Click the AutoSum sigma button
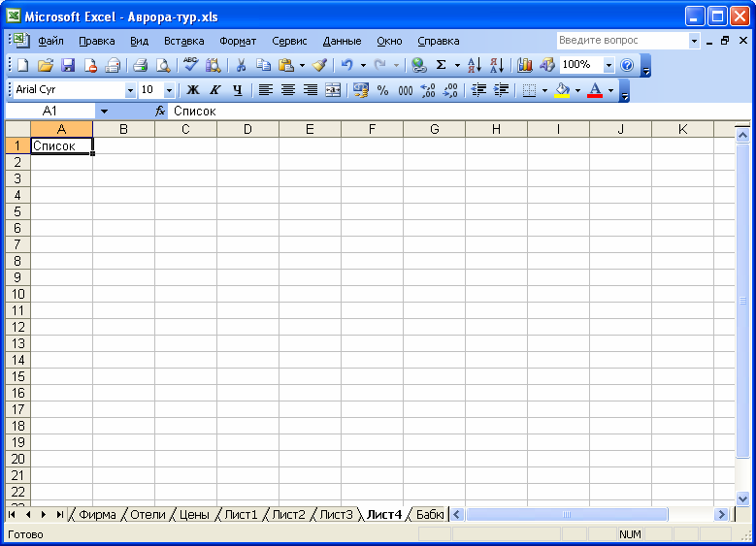This screenshot has height=546, width=756. pyautogui.click(x=441, y=65)
